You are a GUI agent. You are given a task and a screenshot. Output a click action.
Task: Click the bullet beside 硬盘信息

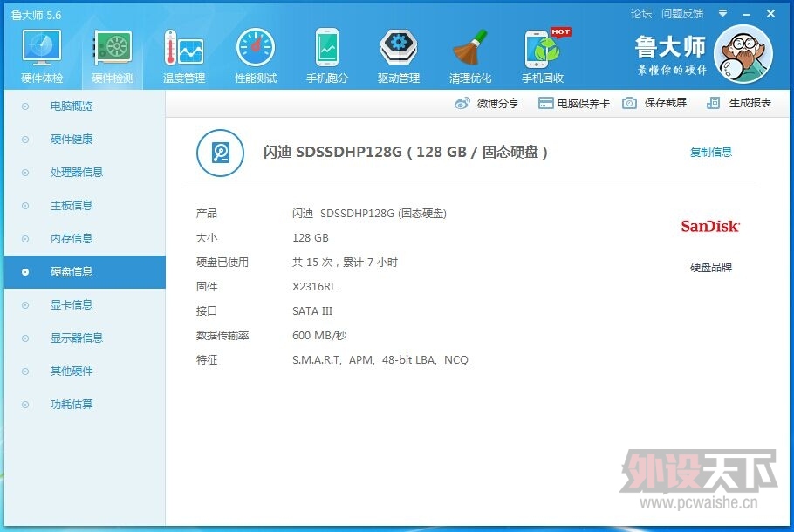tap(24, 272)
